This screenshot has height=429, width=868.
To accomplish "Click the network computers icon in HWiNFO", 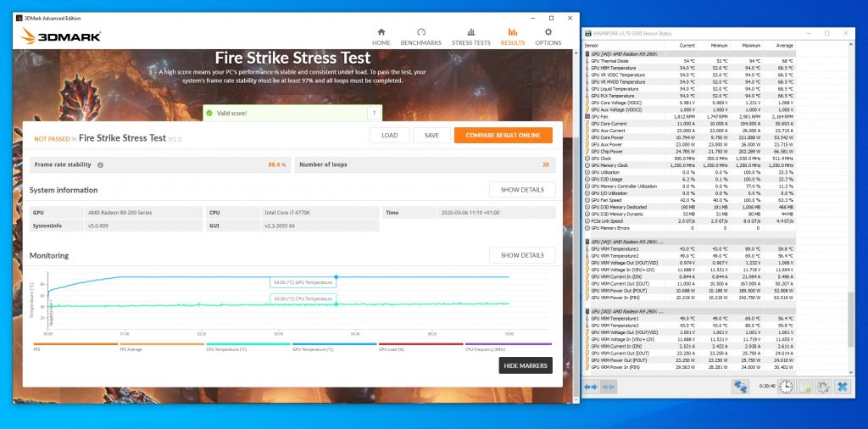I will pyautogui.click(x=740, y=387).
